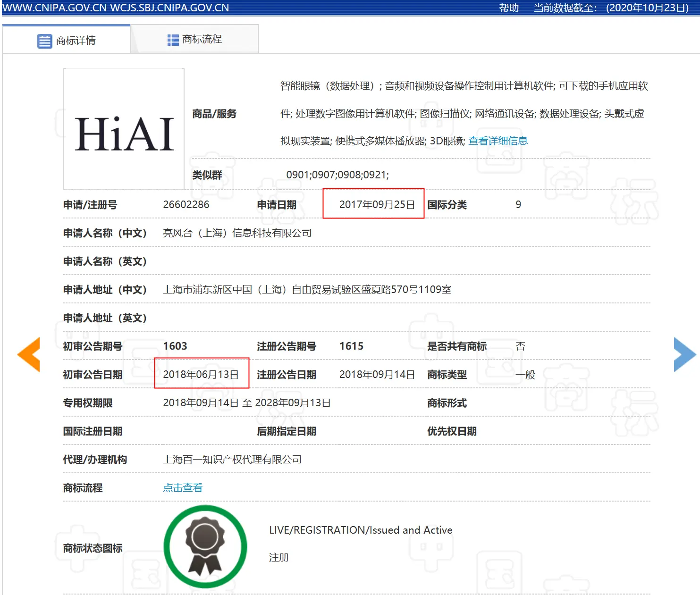The width and height of the screenshot is (700, 595).
Task: Click the highlighted application date 2017年09月25日
Action: [x=377, y=204]
